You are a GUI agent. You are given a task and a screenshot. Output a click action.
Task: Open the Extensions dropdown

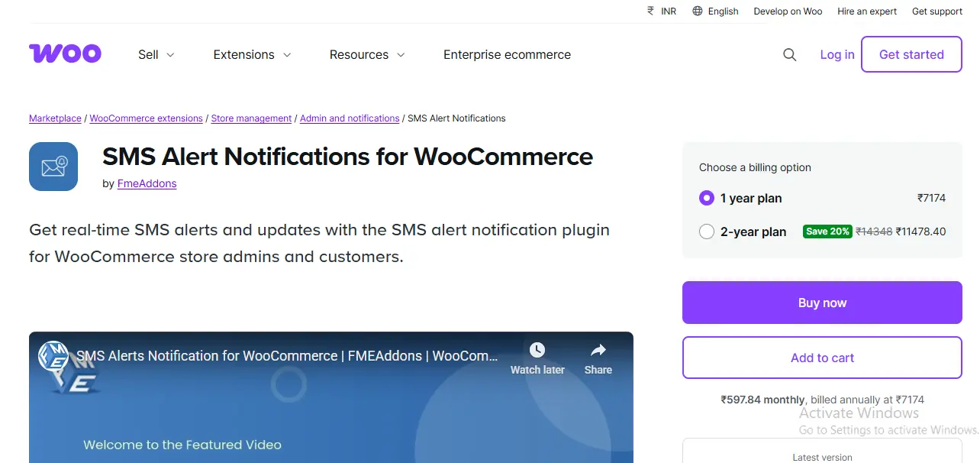[x=252, y=54]
